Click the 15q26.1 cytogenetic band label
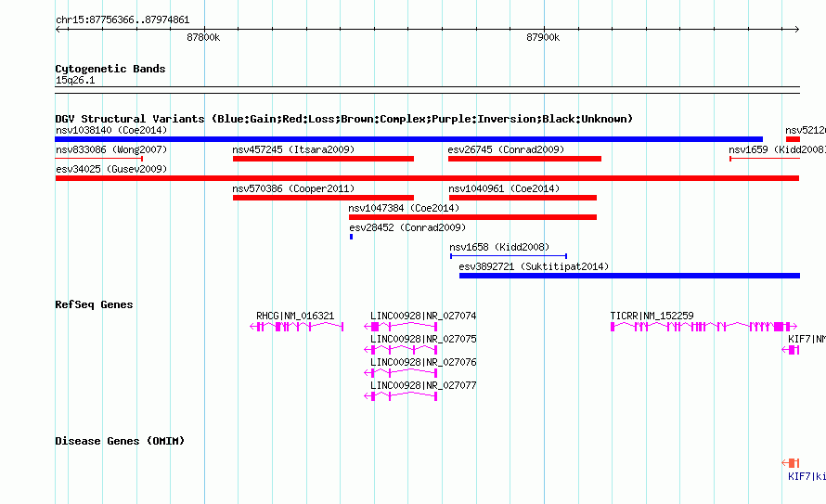Image resolution: width=826 pixels, height=504 pixels. (x=75, y=80)
